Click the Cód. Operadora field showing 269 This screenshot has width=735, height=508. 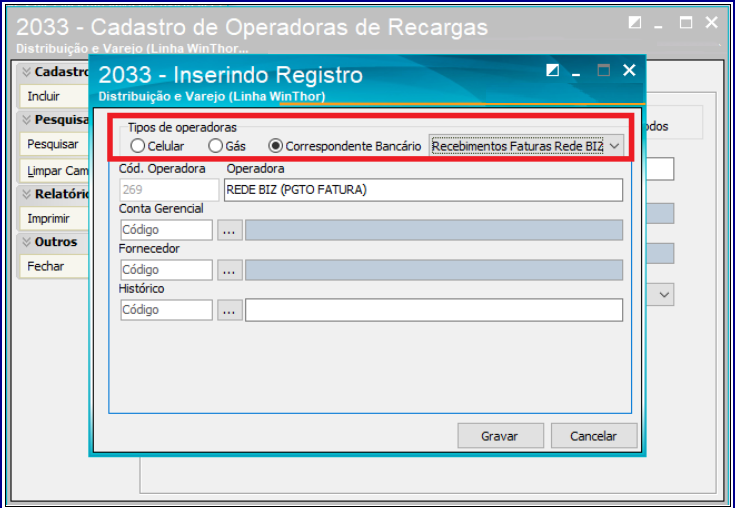click(169, 190)
